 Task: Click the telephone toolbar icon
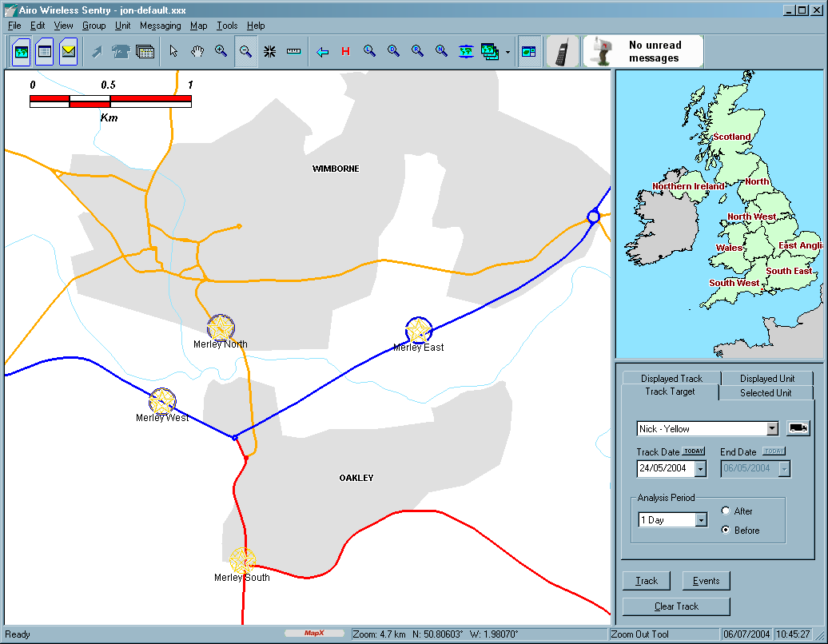(x=121, y=52)
